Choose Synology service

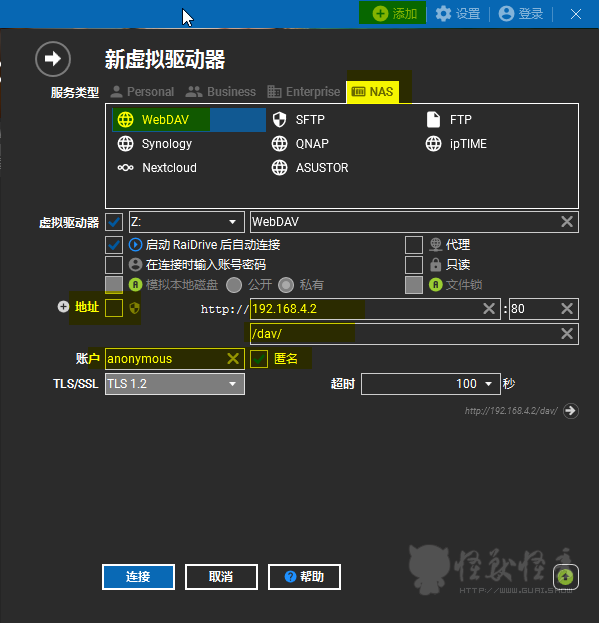(x=155, y=144)
